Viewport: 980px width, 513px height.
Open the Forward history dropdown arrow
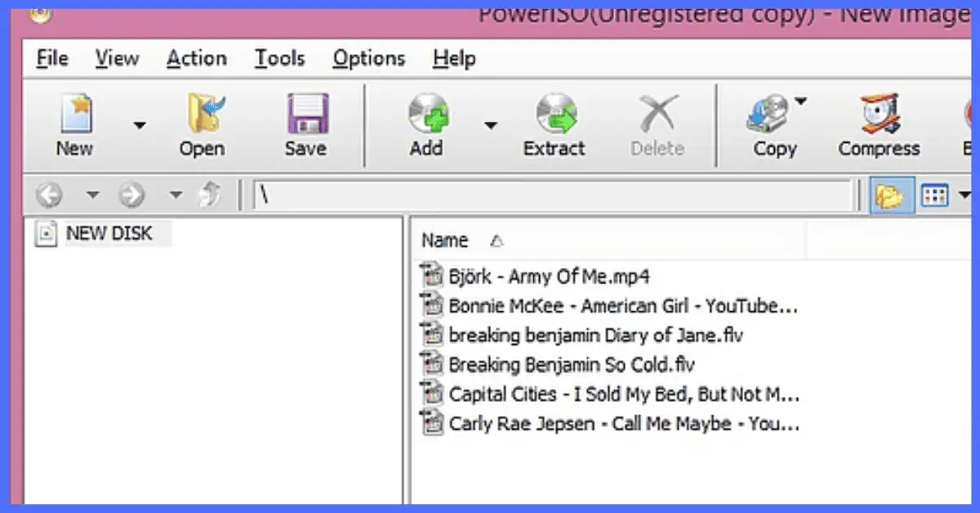click(176, 195)
